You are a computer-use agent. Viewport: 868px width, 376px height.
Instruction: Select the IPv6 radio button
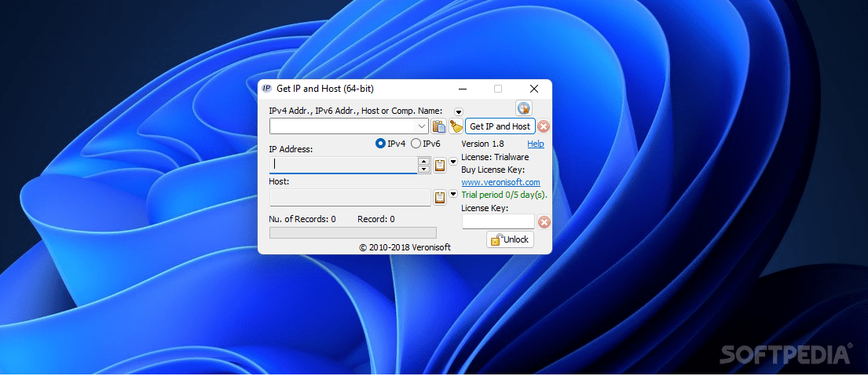pyautogui.click(x=416, y=144)
